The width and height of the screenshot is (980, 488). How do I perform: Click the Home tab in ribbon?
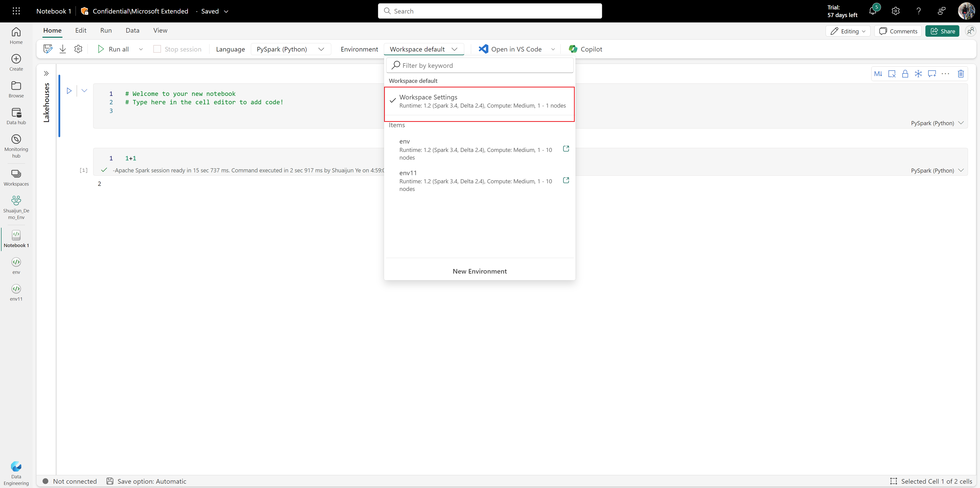pyautogui.click(x=52, y=30)
